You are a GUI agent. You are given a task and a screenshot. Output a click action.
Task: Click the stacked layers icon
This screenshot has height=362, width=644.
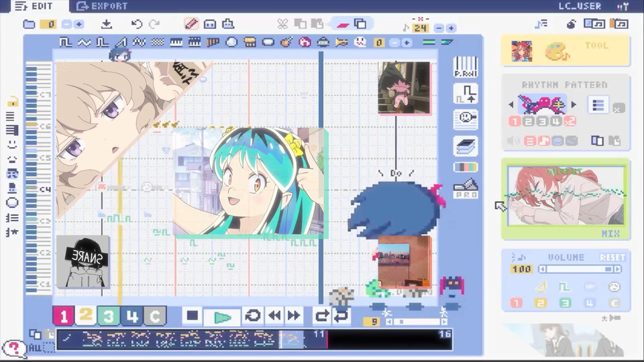(x=466, y=146)
